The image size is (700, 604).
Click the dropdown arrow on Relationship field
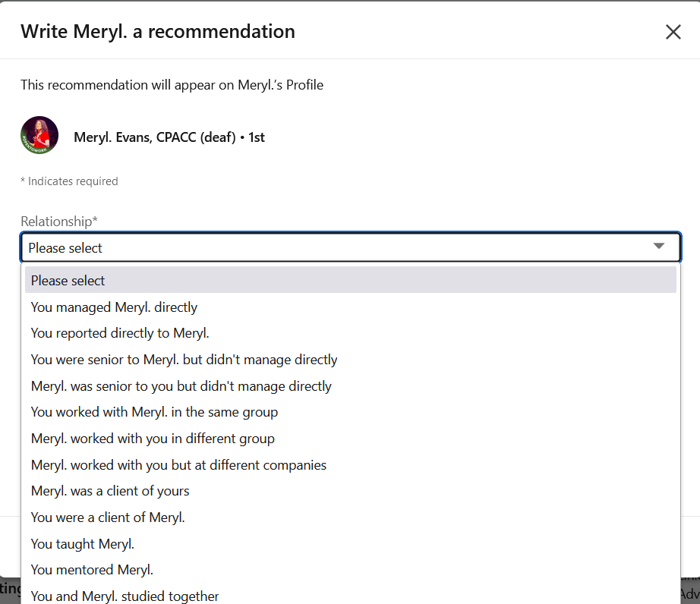click(x=659, y=247)
